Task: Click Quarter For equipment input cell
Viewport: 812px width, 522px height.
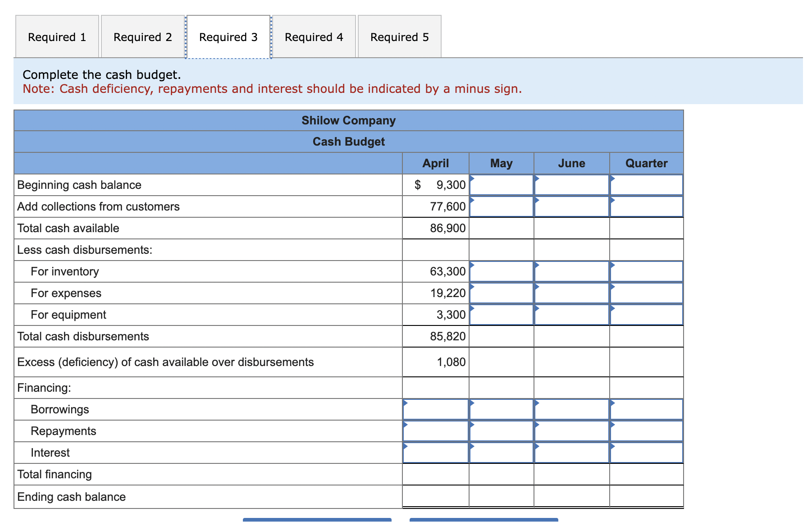Action: (647, 315)
